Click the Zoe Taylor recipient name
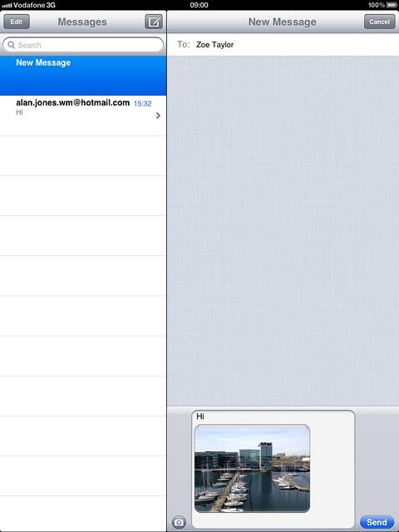 (x=214, y=44)
